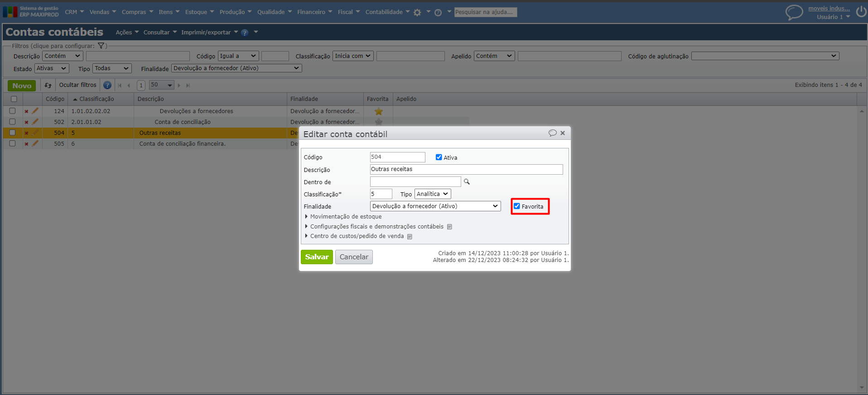Open the Apelido filter operator dropdown
The height and width of the screenshot is (395, 868).
[x=494, y=56]
